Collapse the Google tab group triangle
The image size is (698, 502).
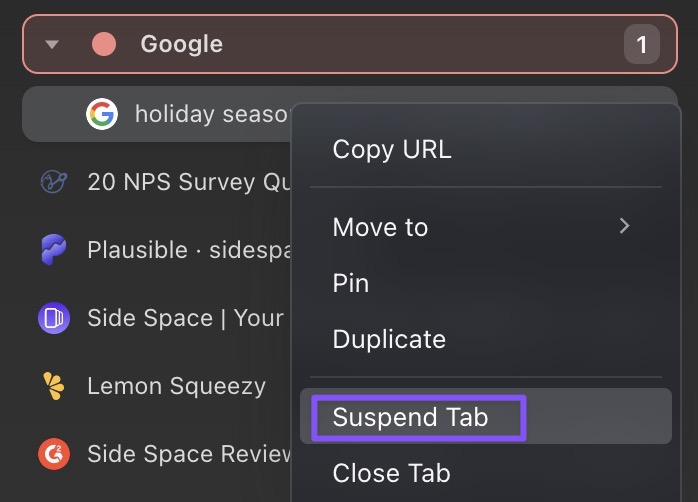tap(53, 44)
